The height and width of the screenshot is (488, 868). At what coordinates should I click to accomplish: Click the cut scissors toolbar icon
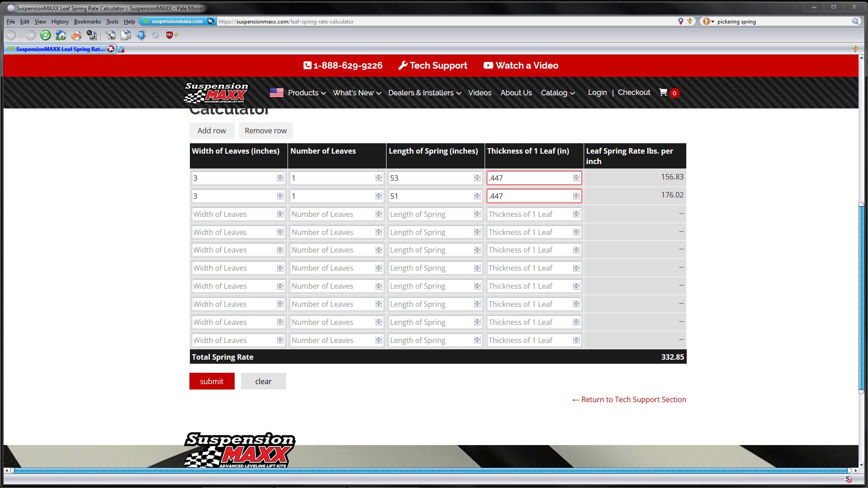click(110, 35)
